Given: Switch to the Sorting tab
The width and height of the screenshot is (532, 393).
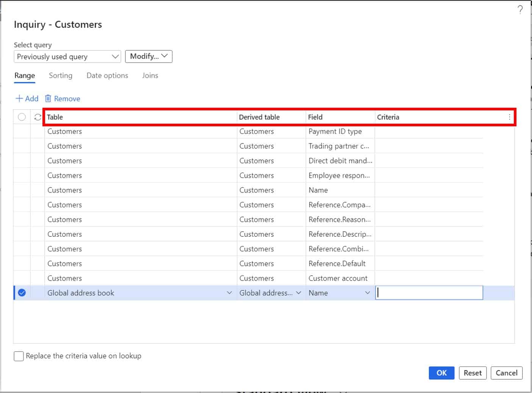Looking at the screenshot, I should pyautogui.click(x=61, y=75).
